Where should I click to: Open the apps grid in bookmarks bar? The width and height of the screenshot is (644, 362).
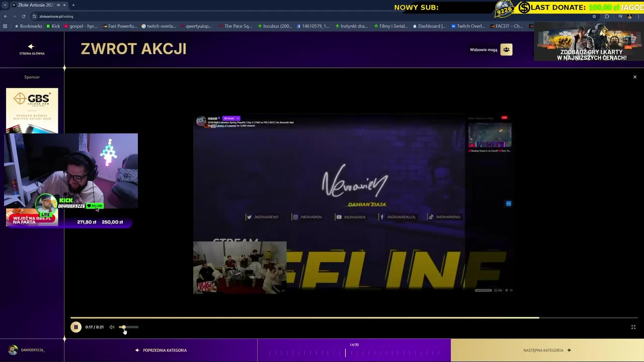(x=5, y=26)
